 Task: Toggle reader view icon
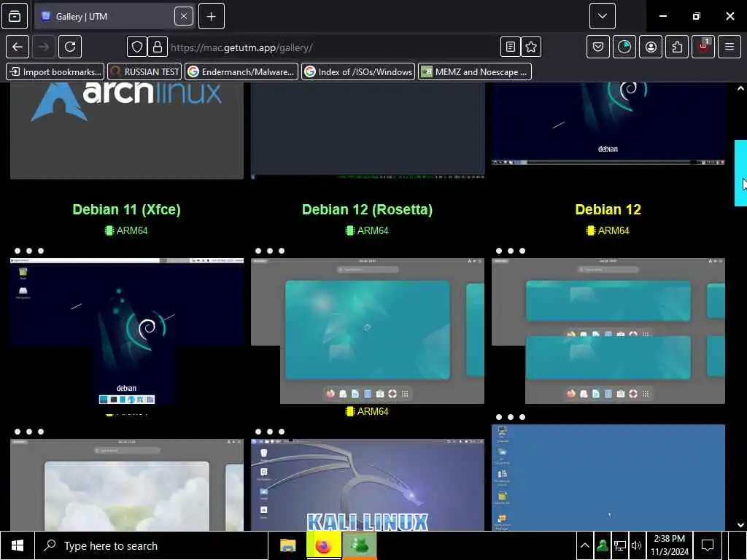[510, 47]
